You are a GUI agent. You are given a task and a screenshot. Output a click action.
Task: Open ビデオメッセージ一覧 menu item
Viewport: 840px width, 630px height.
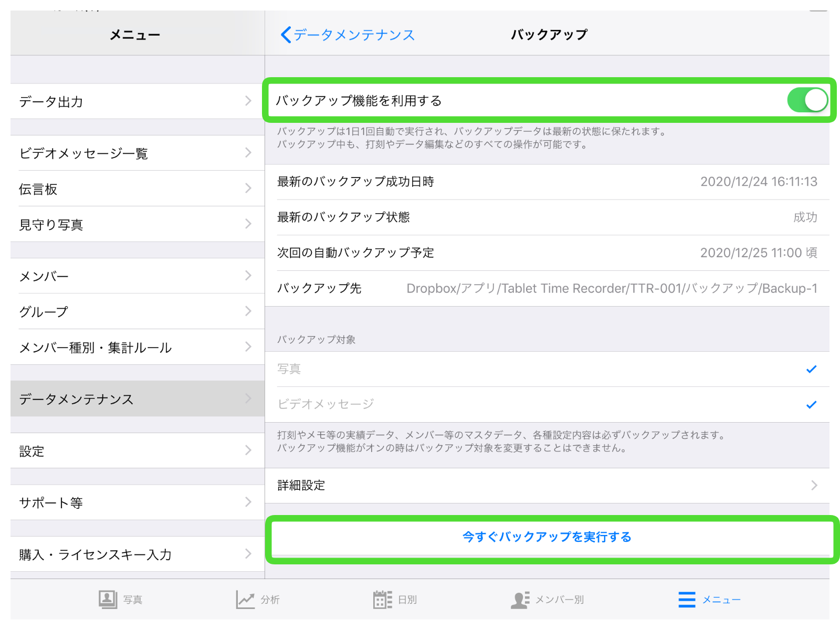[x=138, y=153]
